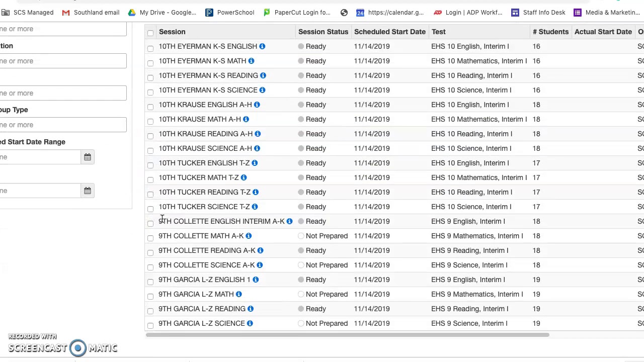Click the horizontal scrollbar under the sessions table

click(x=347, y=335)
